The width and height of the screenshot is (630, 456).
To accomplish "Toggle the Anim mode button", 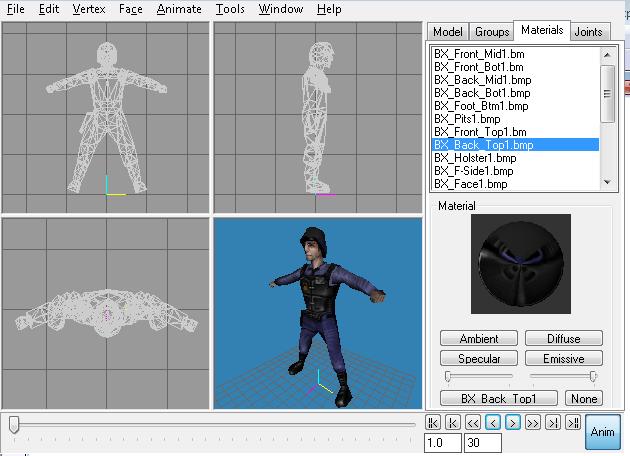I will pyautogui.click(x=603, y=432).
